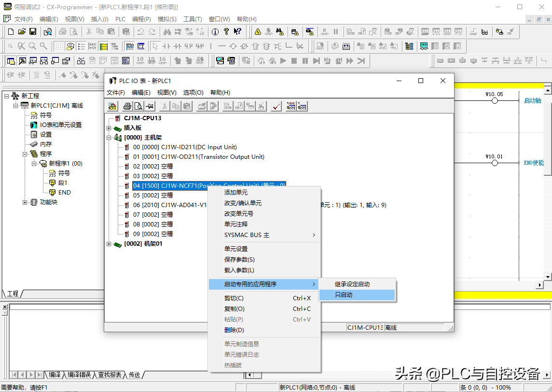Click the printer icon in IO table toolbar
The width and height of the screenshot is (552, 392).
(127, 107)
